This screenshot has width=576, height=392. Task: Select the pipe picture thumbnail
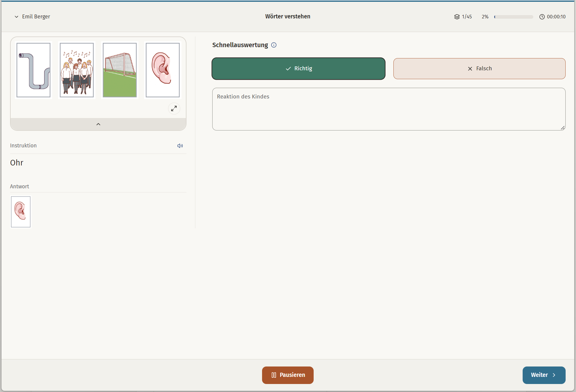click(33, 70)
